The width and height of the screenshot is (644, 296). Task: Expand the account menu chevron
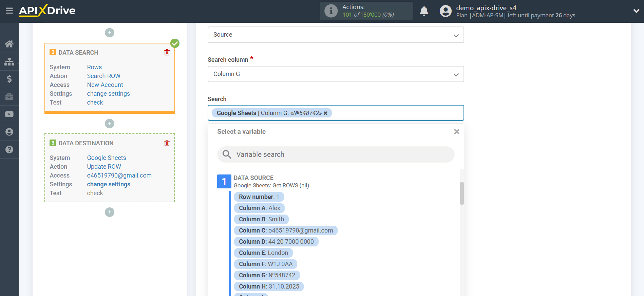click(x=636, y=11)
